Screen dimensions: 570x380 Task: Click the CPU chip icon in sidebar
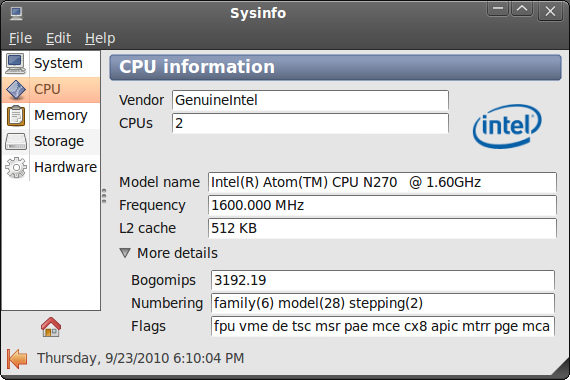pos(16,89)
